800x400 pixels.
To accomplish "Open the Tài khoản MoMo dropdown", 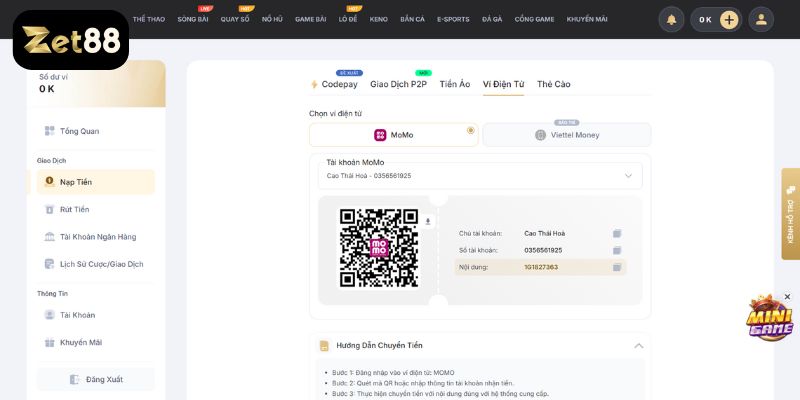I will coord(480,176).
